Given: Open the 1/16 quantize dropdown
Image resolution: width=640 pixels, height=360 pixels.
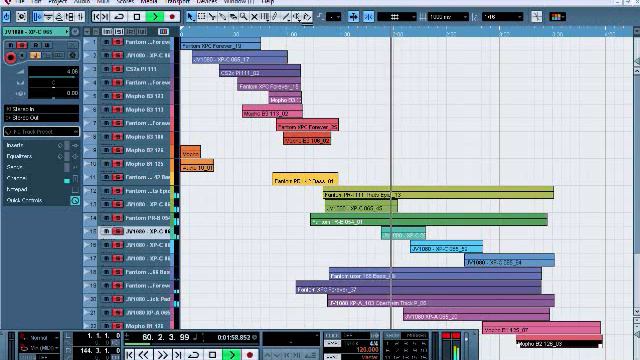Looking at the screenshot, I should click(x=502, y=17).
